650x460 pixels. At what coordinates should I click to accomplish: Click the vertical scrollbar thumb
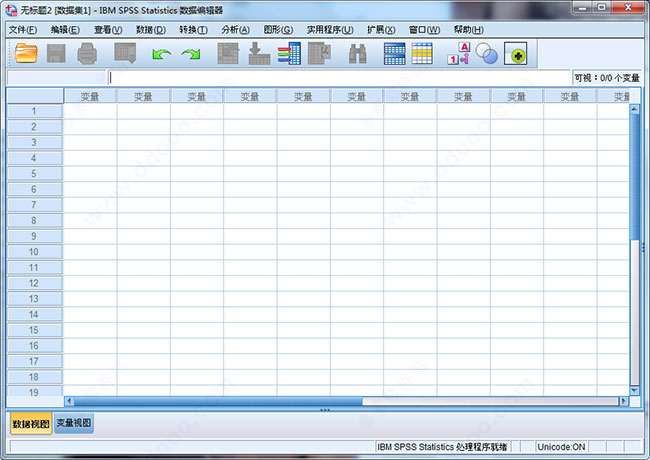(x=634, y=177)
